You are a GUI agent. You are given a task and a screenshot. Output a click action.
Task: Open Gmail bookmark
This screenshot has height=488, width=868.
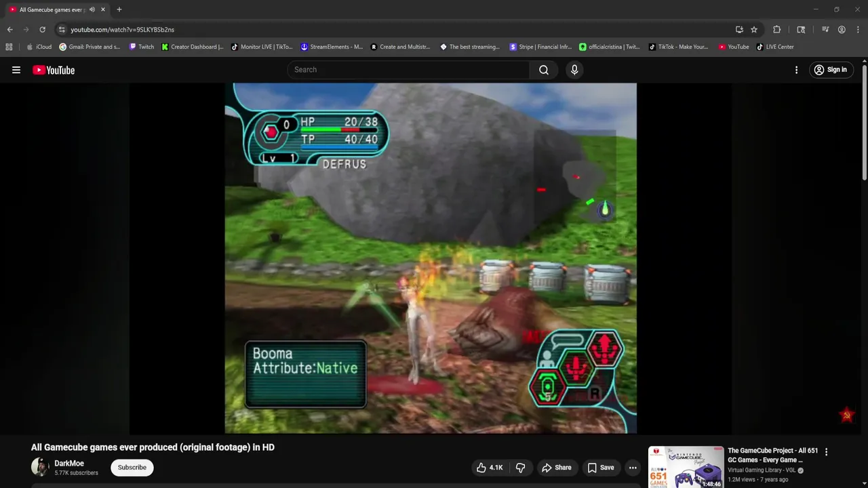[x=90, y=47]
